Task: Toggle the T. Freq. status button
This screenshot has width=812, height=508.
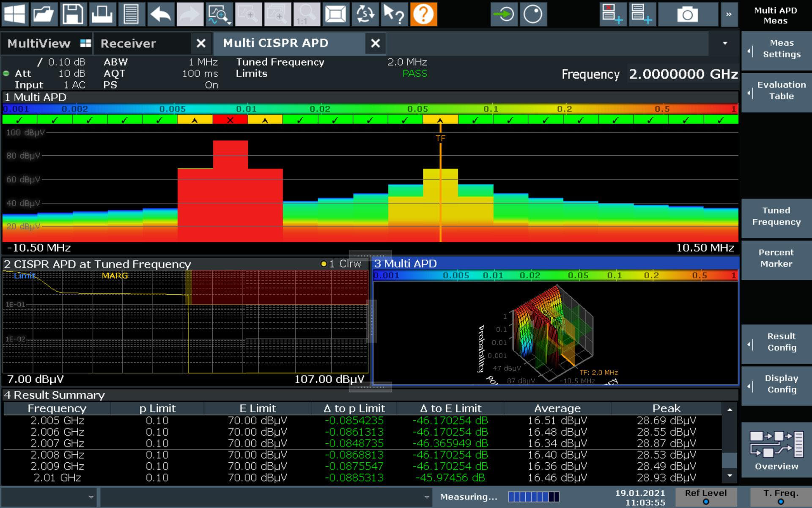Action: coord(780,496)
